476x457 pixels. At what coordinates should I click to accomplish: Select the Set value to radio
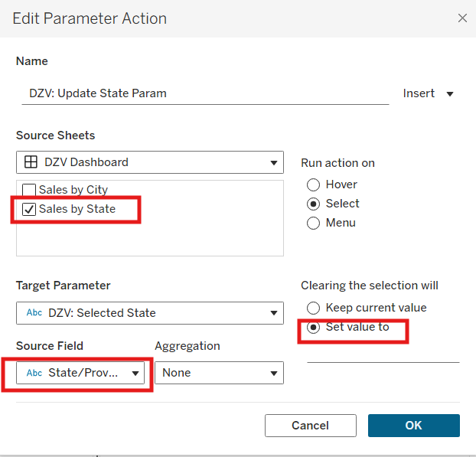[x=313, y=327]
